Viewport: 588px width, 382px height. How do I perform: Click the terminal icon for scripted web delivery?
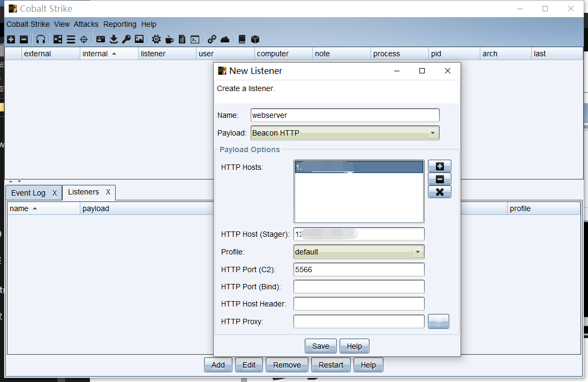click(x=195, y=40)
